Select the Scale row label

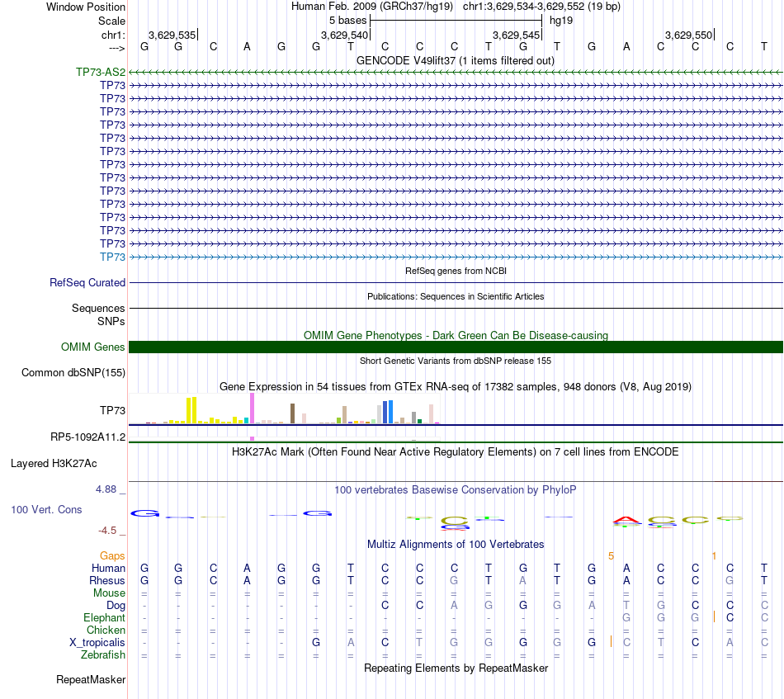[111, 21]
